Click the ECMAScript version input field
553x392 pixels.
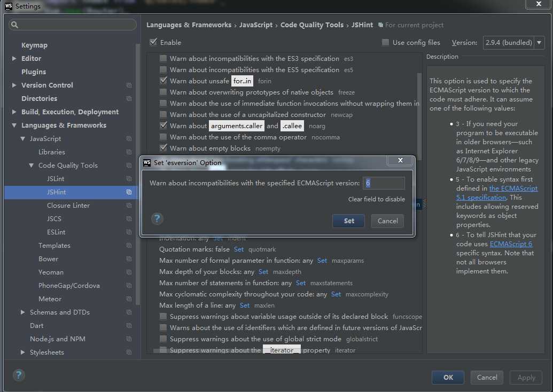(384, 183)
